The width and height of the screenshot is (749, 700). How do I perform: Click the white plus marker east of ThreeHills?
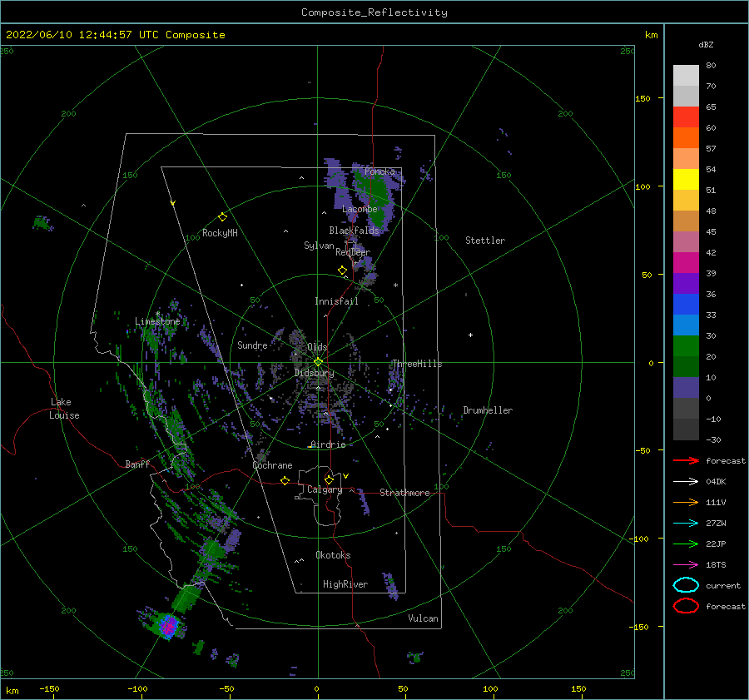point(470,335)
